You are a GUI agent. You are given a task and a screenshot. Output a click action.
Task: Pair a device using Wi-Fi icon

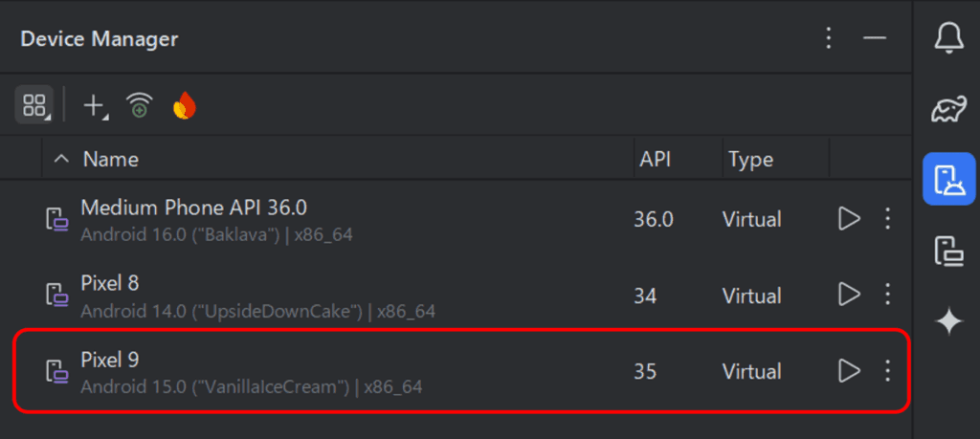click(140, 105)
